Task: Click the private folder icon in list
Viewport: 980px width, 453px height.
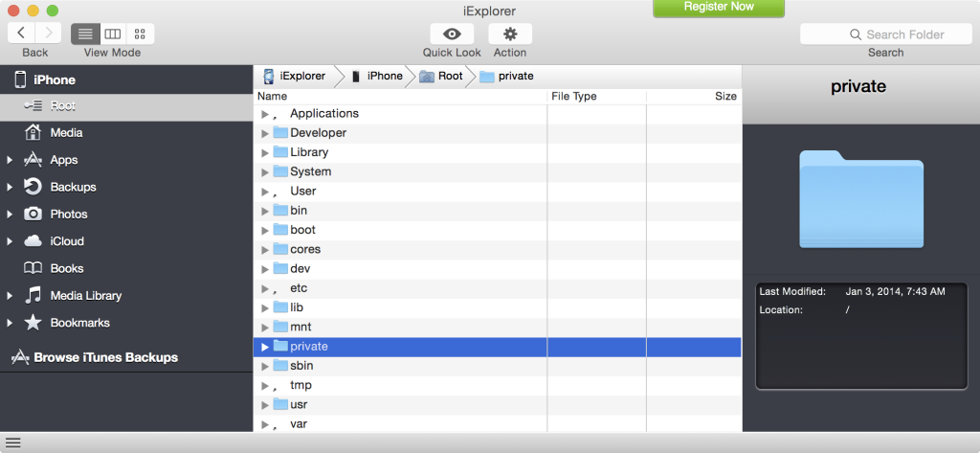Action: [x=280, y=346]
